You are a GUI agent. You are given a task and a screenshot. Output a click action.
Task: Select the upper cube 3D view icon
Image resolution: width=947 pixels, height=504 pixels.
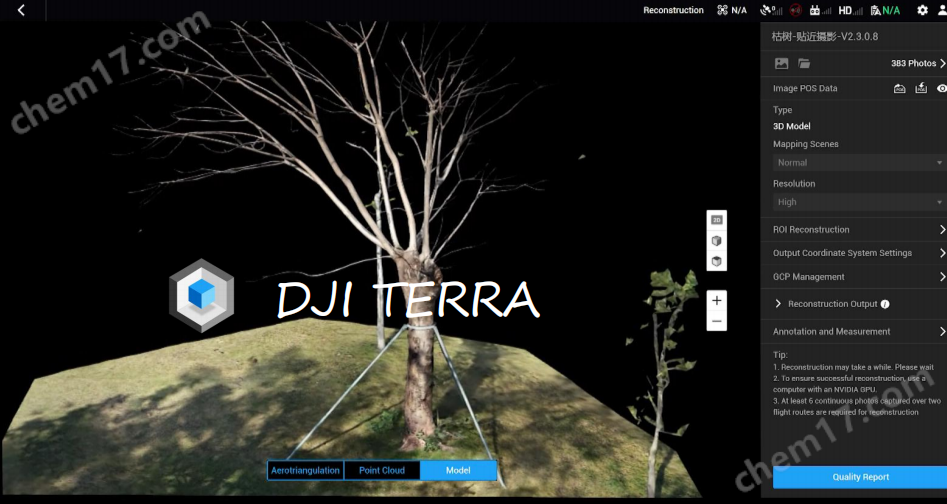[x=717, y=241]
